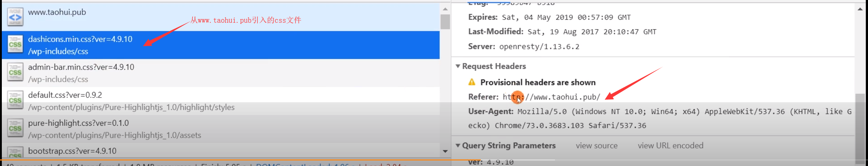Click the CSS icon beside admin-bar.min.css
868x166 pixels.
[15, 73]
